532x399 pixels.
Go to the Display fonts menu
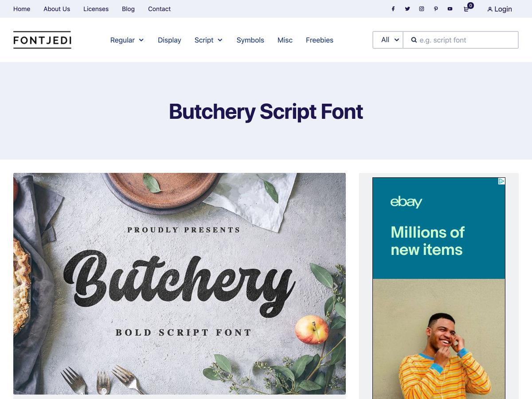coord(169,40)
